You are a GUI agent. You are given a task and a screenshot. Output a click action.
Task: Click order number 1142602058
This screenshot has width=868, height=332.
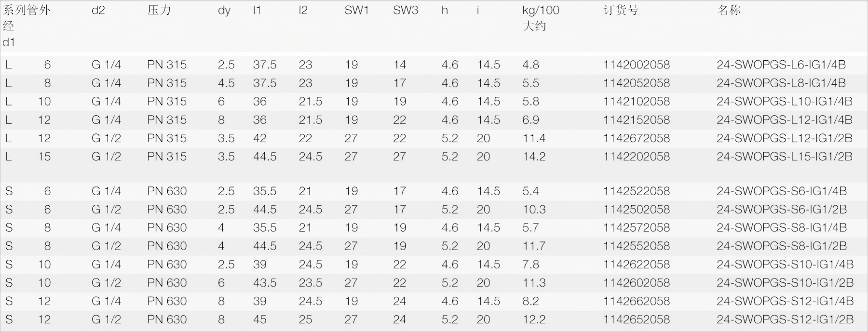tap(636, 282)
